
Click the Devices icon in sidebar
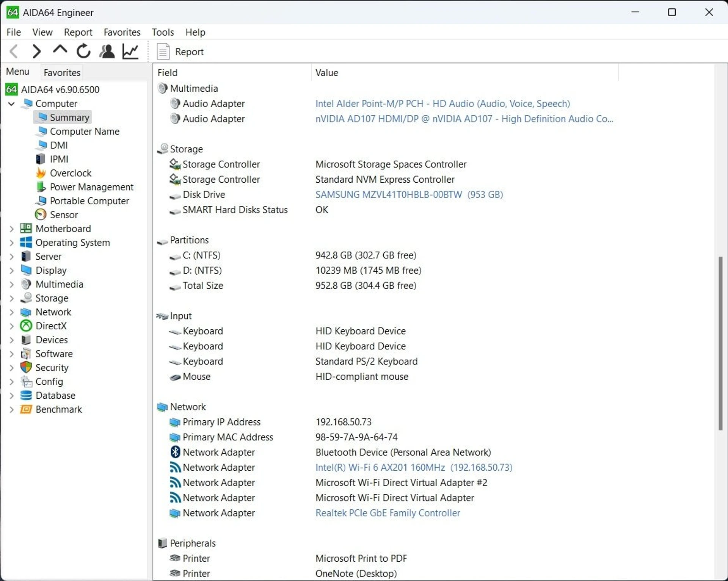[x=26, y=340]
